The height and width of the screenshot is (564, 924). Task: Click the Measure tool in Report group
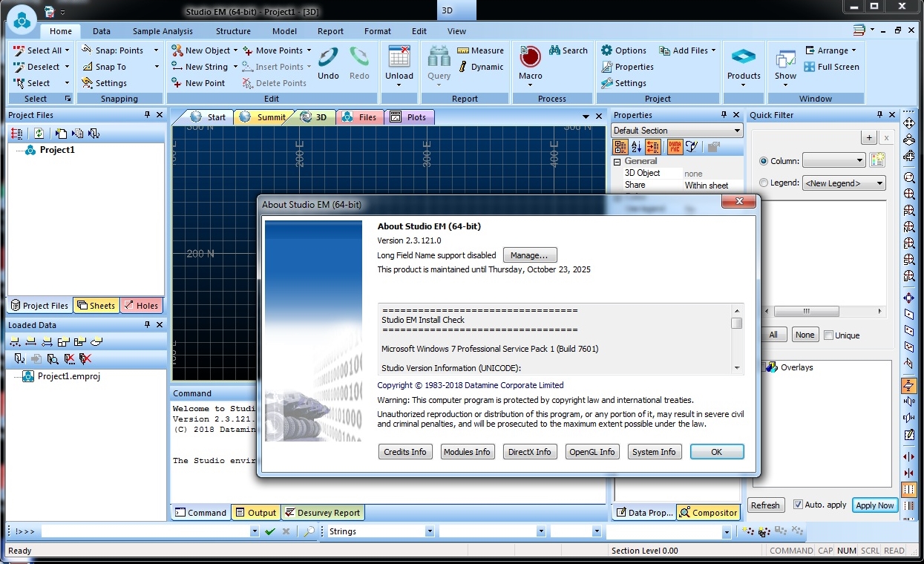tap(480, 50)
